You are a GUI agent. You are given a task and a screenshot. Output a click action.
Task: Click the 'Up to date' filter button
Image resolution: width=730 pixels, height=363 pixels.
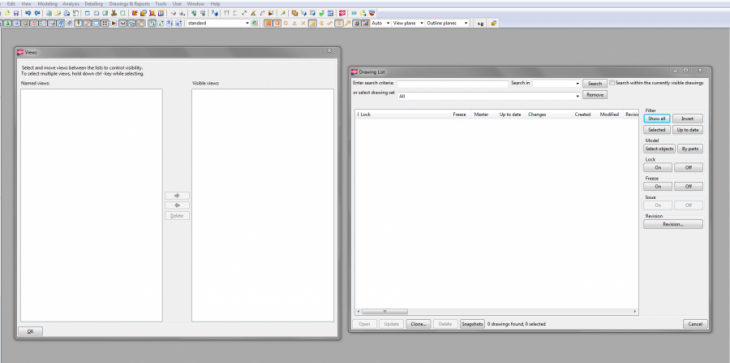click(688, 130)
